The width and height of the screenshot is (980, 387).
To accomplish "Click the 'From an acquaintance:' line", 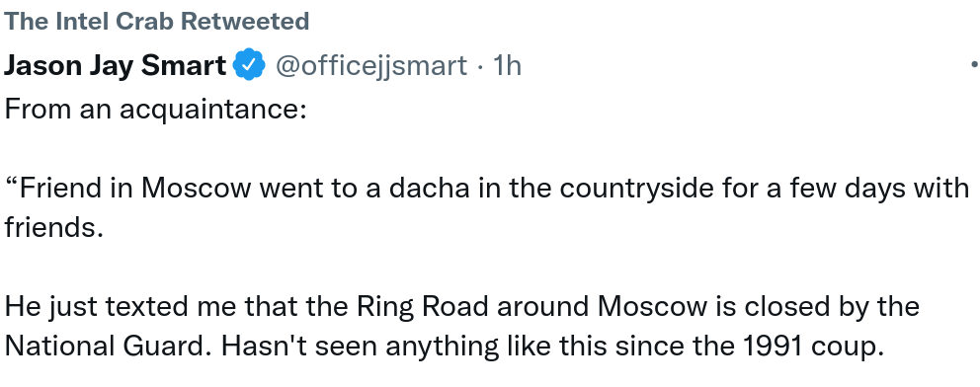I will (156, 110).
